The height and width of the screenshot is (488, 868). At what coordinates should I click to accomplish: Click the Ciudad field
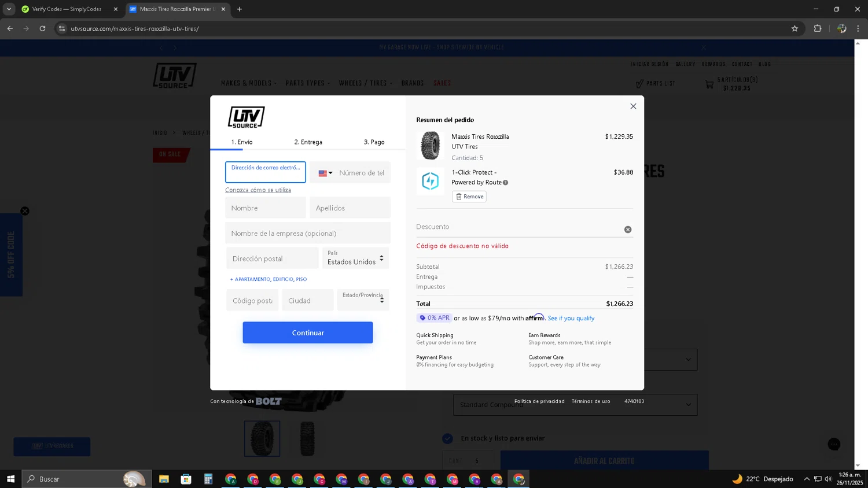click(308, 301)
